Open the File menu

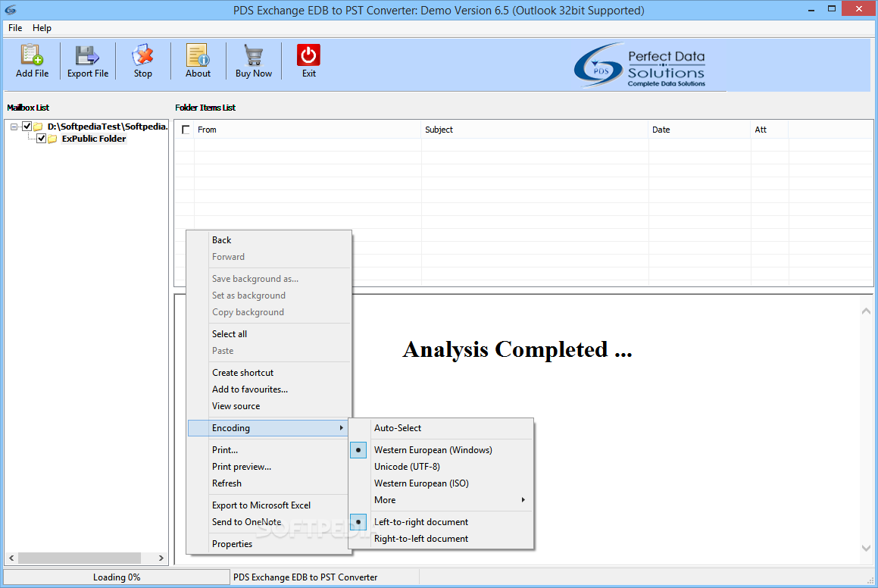[15, 28]
